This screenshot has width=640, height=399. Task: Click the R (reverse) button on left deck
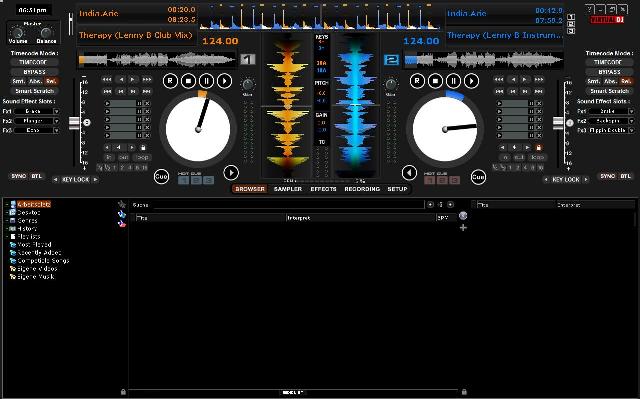point(170,81)
